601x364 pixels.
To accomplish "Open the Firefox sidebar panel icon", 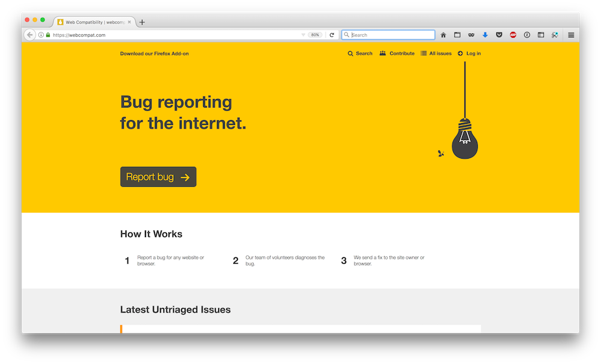I will tap(541, 34).
